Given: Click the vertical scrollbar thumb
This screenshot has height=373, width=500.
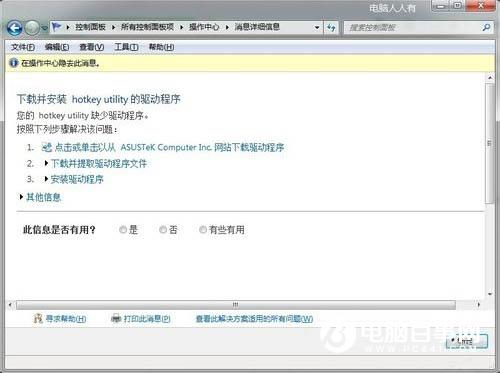Looking at the screenshot, I should pyautogui.click(x=489, y=143).
